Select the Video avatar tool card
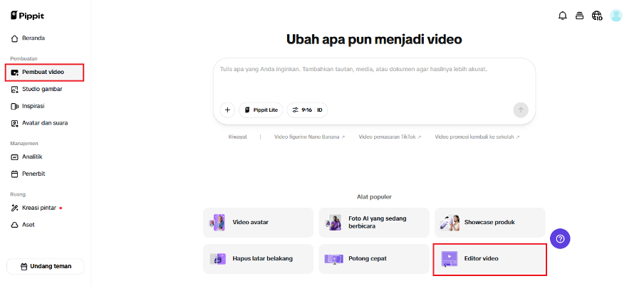This screenshot has height=286, width=644. (258, 222)
